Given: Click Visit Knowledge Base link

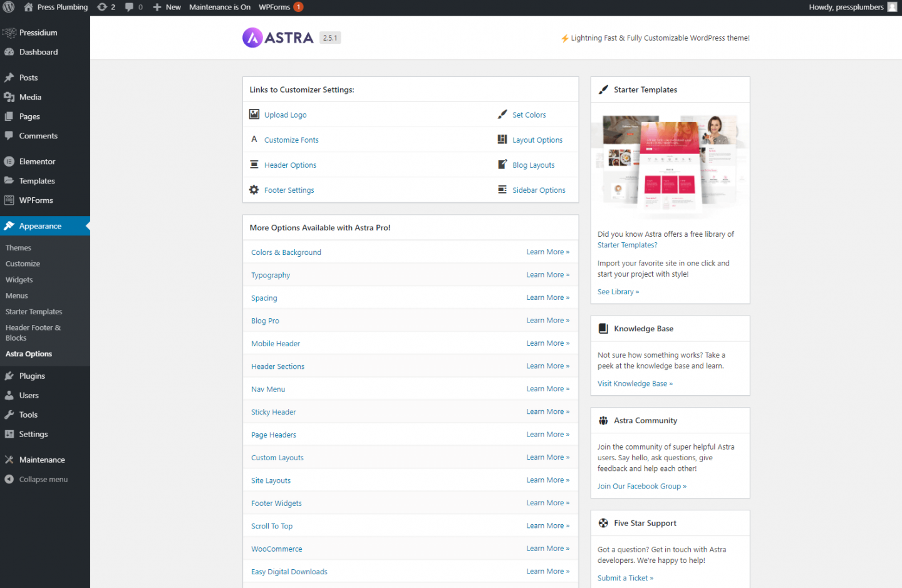Looking at the screenshot, I should tap(635, 384).
